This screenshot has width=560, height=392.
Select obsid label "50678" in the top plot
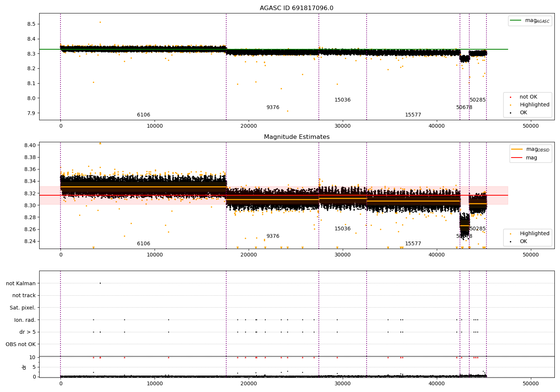point(464,108)
